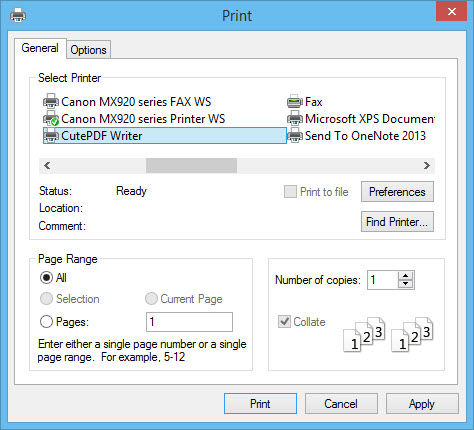Click left arrow of printer list scrollbar

click(x=47, y=165)
